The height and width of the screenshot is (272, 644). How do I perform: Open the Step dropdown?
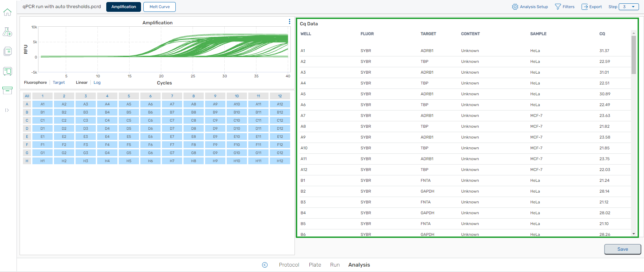(x=628, y=7)
